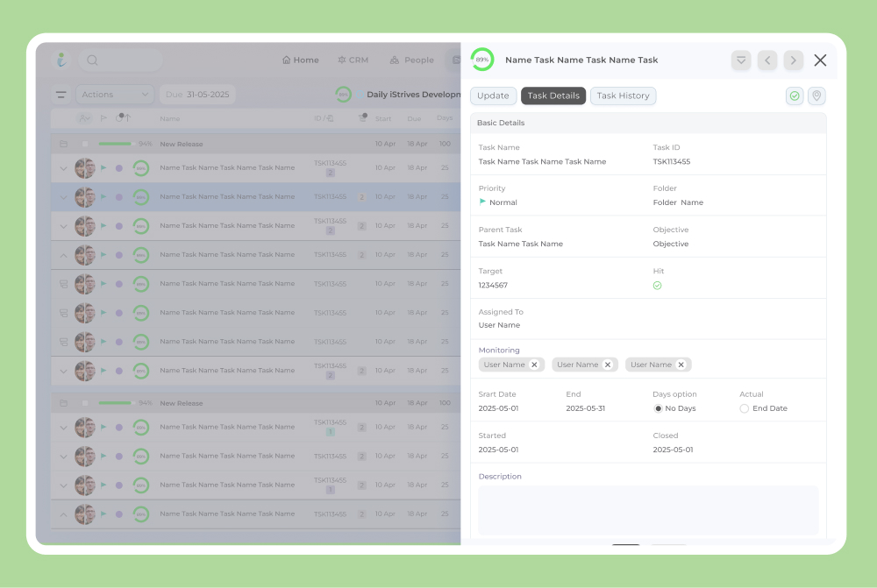This screenshot has width=877, height=588.
Task: Remove the third User Name monitoring tag
Action: [x=681, y=365]
